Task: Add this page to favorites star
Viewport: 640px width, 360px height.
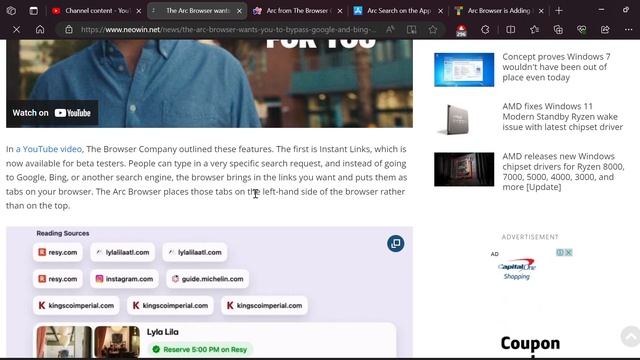Action: coord(433,29)
